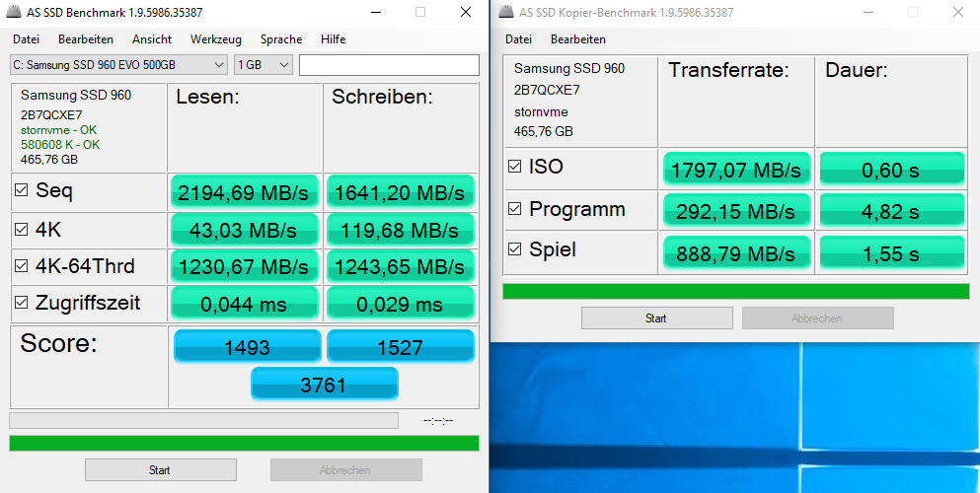This screenshot has height=493, width=980.
Task: Click the --:--:-- elapsed time label
Action: tap(438, 421)
